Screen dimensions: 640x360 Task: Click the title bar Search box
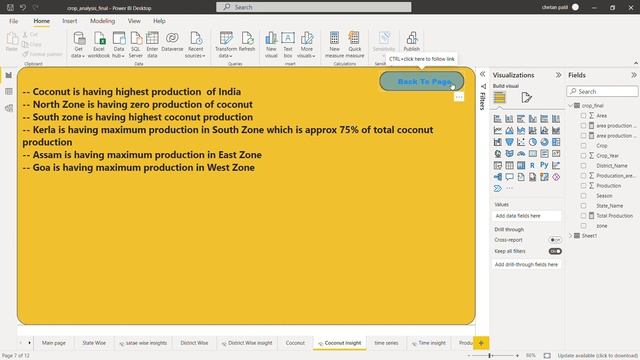(x=313, y=7)
